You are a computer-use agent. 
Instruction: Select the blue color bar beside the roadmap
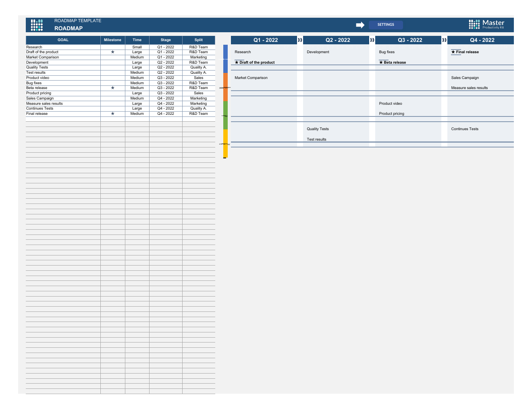click(225, 59)
